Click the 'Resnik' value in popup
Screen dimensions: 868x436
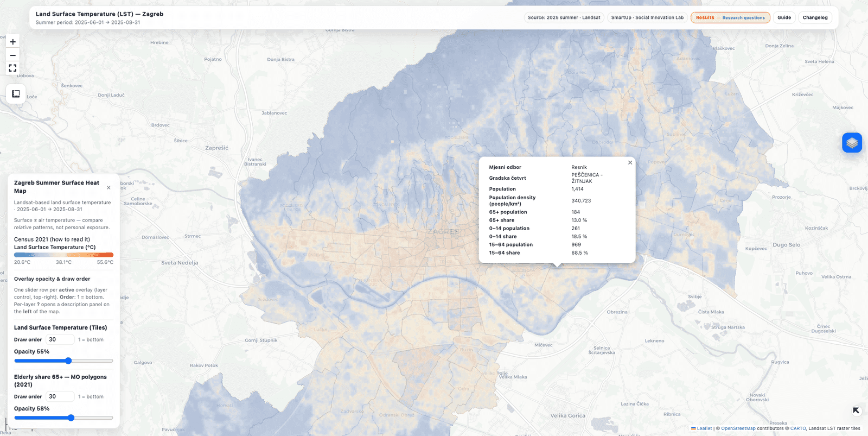tap(579, 167)
